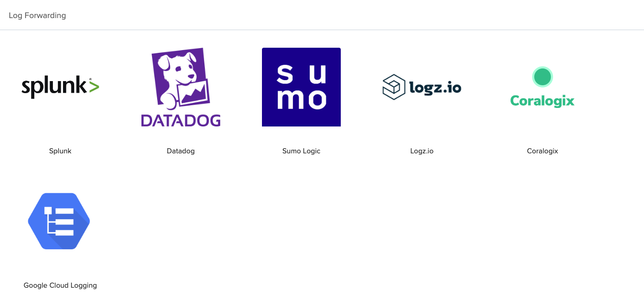644x303 pixels.
Task: Pick the Logz.io cube icon
Action: 394,87
